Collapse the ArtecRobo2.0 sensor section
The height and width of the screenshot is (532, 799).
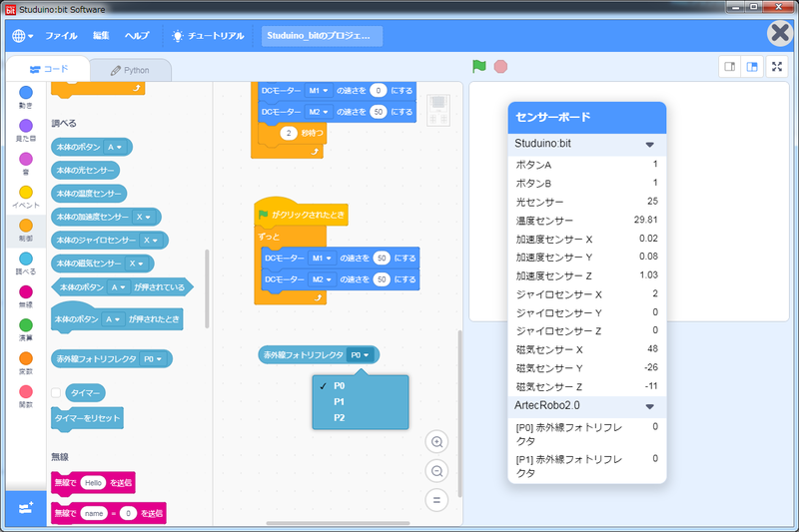[x=650, y=406]
